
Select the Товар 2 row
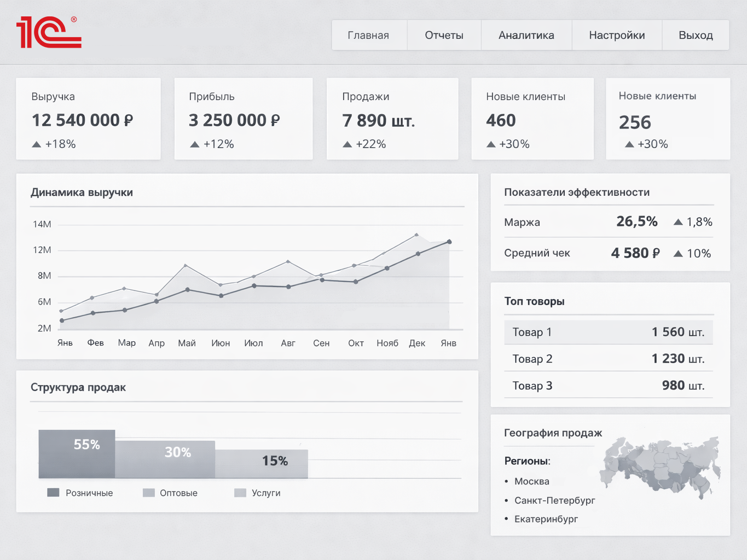[x=609, y=359]
